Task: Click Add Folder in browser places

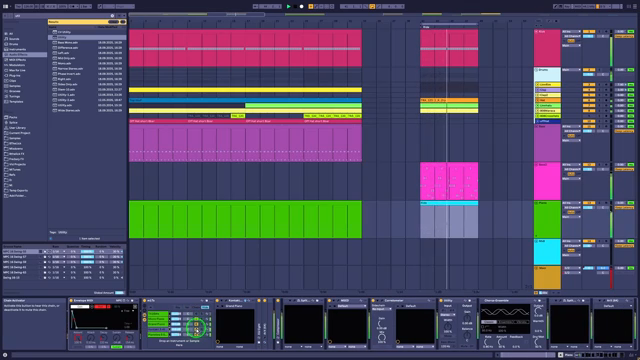Action: (17, 196)
